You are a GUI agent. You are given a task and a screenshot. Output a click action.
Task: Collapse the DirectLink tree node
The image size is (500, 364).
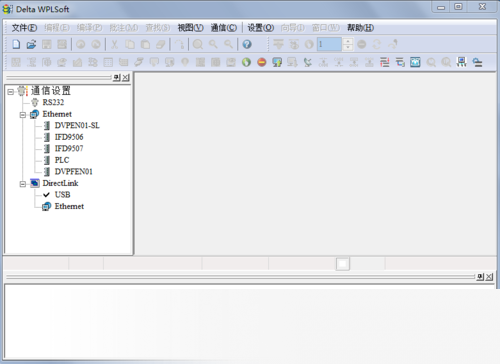[x=23, y=184]
